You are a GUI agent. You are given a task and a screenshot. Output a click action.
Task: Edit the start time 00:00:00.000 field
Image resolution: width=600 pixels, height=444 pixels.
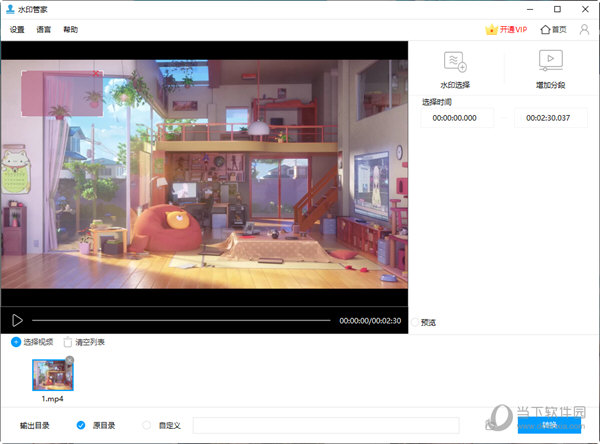pos(457,118)
